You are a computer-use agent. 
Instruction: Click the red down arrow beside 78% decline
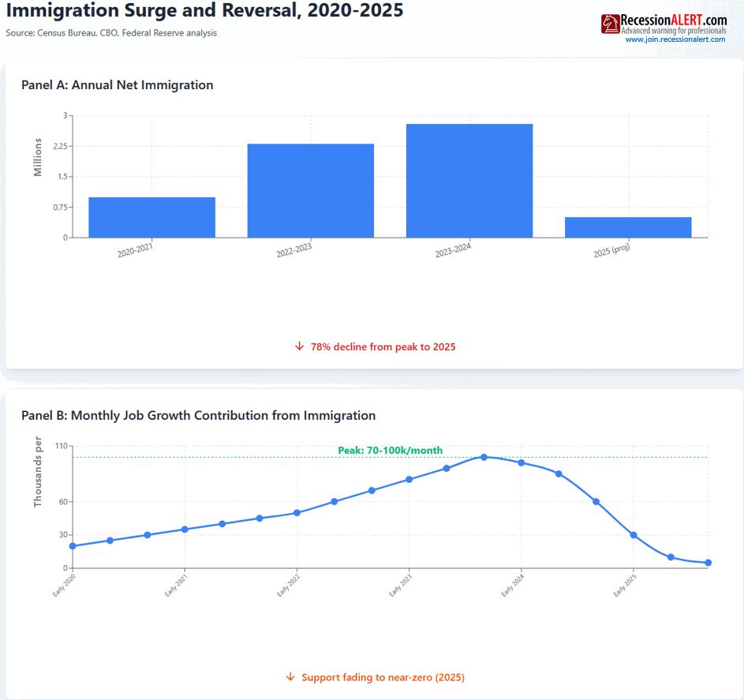click(x=299, y=346)
